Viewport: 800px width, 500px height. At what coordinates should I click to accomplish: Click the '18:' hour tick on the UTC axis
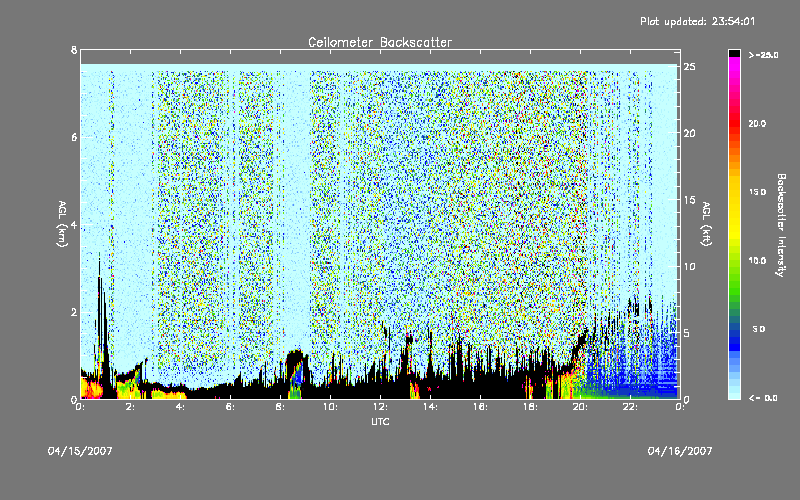(530, 407)
